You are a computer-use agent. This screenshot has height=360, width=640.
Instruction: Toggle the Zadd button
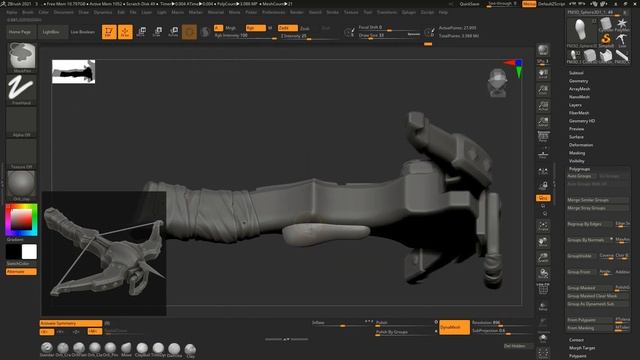287,28
